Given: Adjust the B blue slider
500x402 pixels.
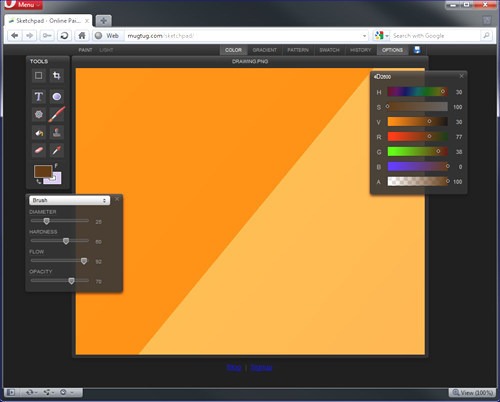Looking at the screenshot, I should point(417,166).
